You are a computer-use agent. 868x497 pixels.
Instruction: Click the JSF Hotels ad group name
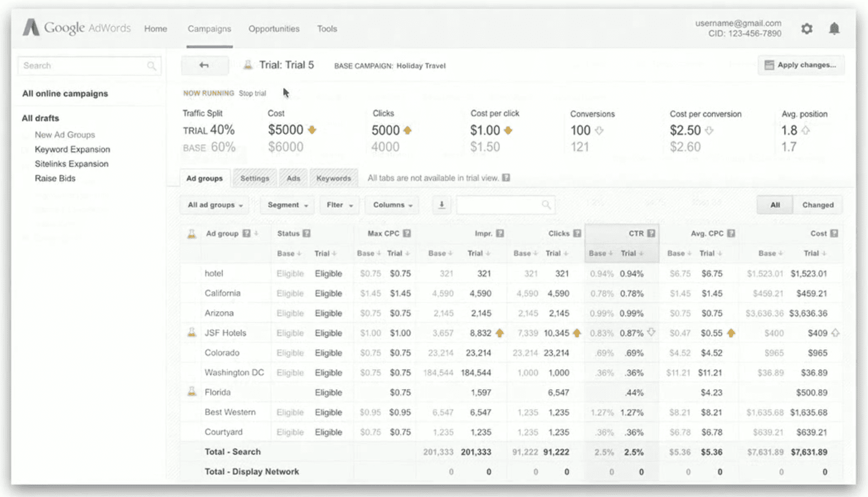pos(226,333)
